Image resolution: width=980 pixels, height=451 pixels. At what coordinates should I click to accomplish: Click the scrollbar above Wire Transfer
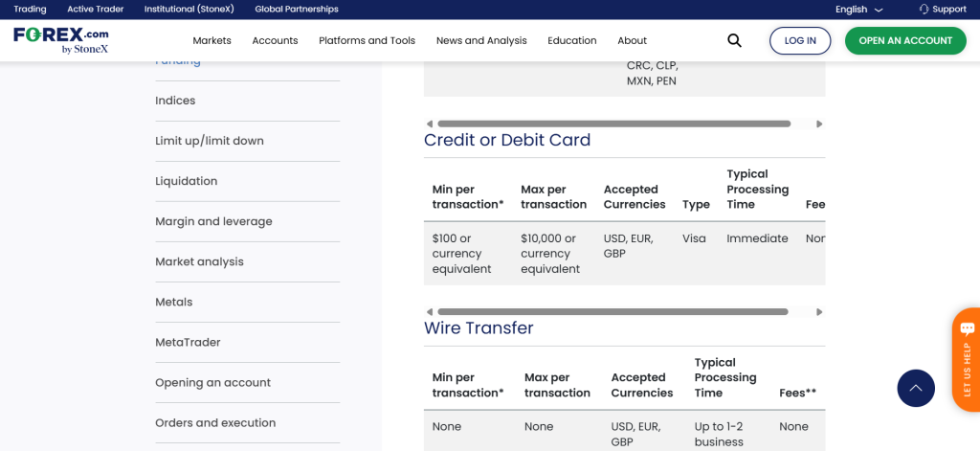pyautogui.click(x=613, y=311)
